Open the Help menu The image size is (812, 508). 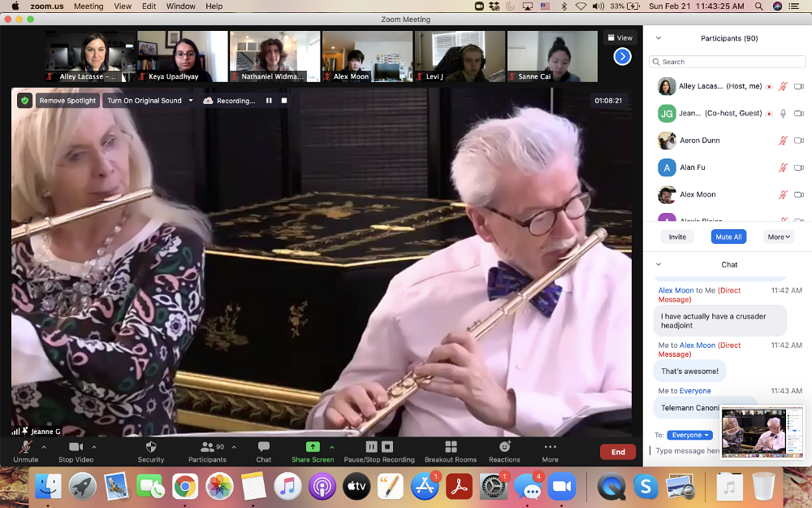tap(214, 7)
